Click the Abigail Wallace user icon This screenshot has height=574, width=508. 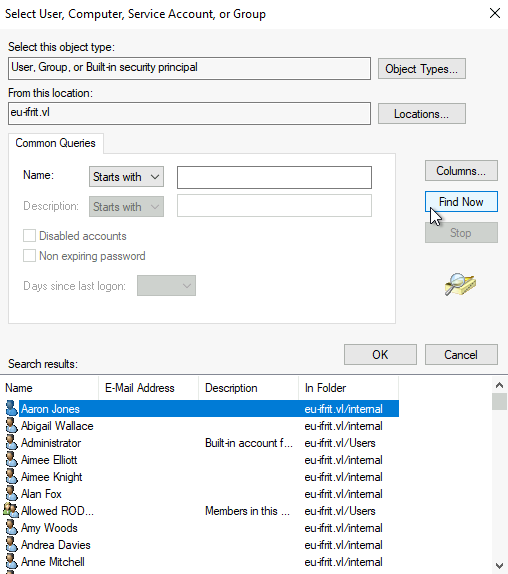11,425
